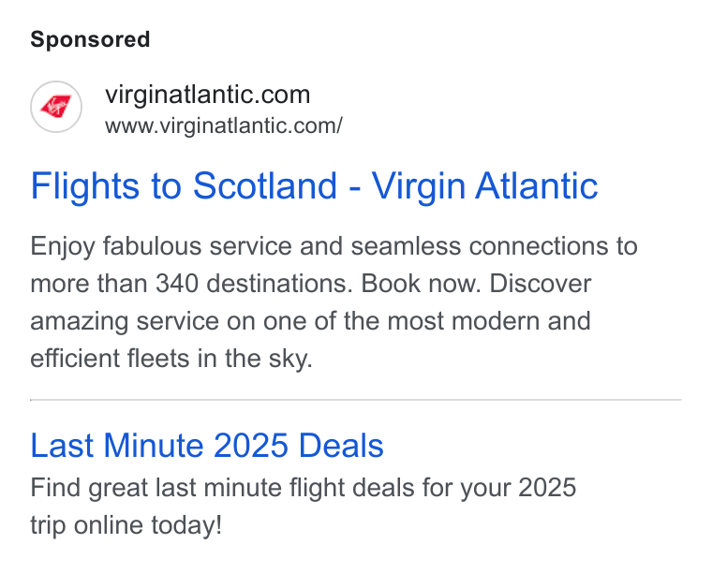Screen dimensions: 712x588
Task: Click the word Deals in the sitelink
Action: [341, 446]
